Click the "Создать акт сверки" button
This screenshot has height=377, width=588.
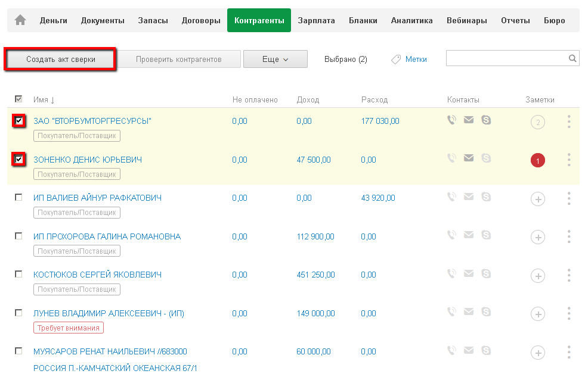pyautogui.click(x=60, y=60)
